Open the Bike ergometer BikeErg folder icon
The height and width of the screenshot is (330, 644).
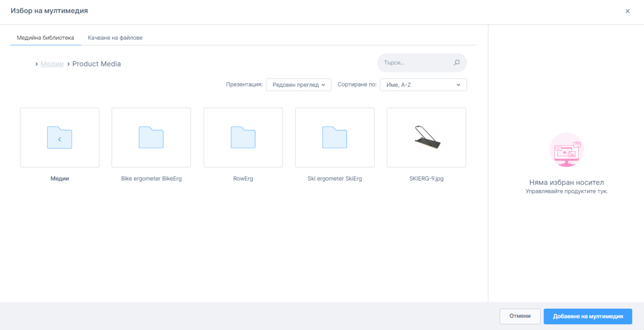(151, 138)
